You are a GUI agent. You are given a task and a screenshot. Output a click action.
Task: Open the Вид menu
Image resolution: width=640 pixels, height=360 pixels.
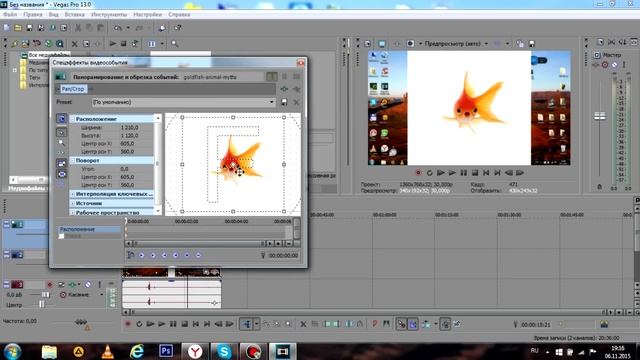53,14
